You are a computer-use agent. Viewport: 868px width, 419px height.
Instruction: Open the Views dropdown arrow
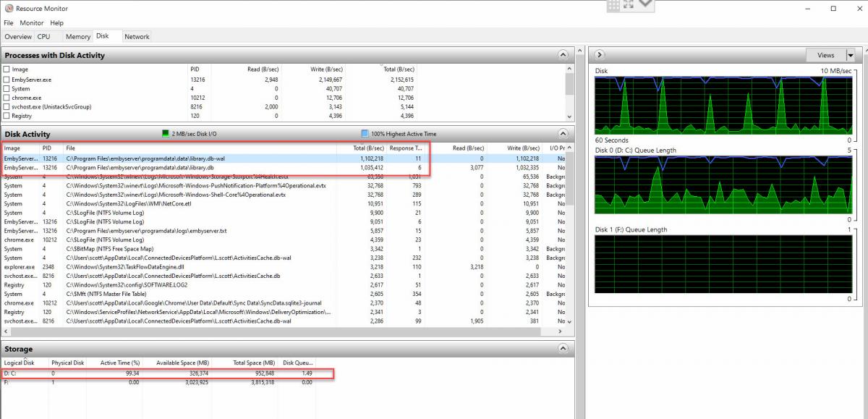(851, 55)
